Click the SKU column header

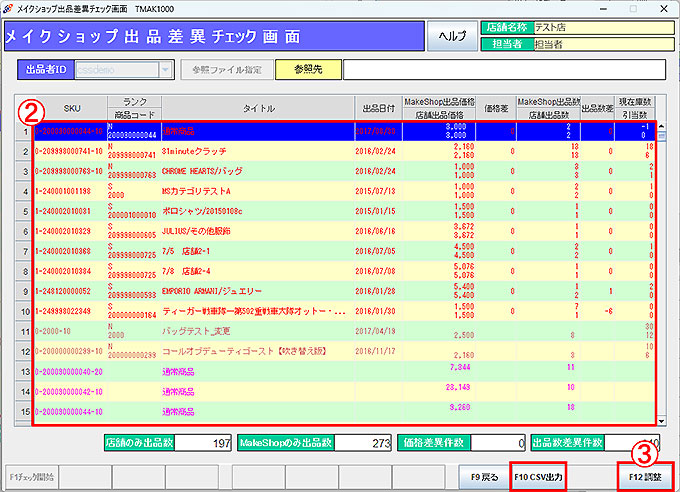coord(72,108)
